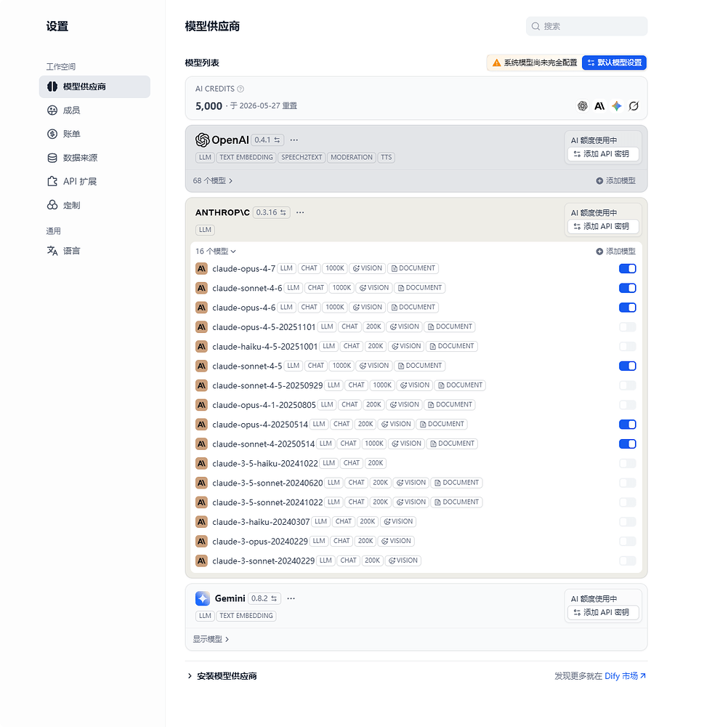Click 添加 API 密钥 for OpenAI
Viewport: 728px width, 727px height.
[x=602, y=154]
